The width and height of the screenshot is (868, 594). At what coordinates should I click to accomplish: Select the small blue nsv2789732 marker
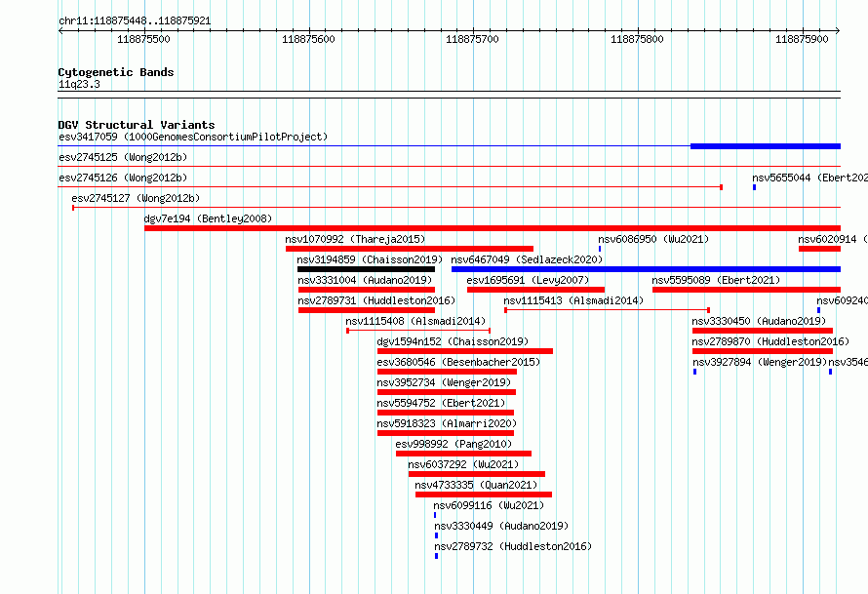[x=436, y=556]
